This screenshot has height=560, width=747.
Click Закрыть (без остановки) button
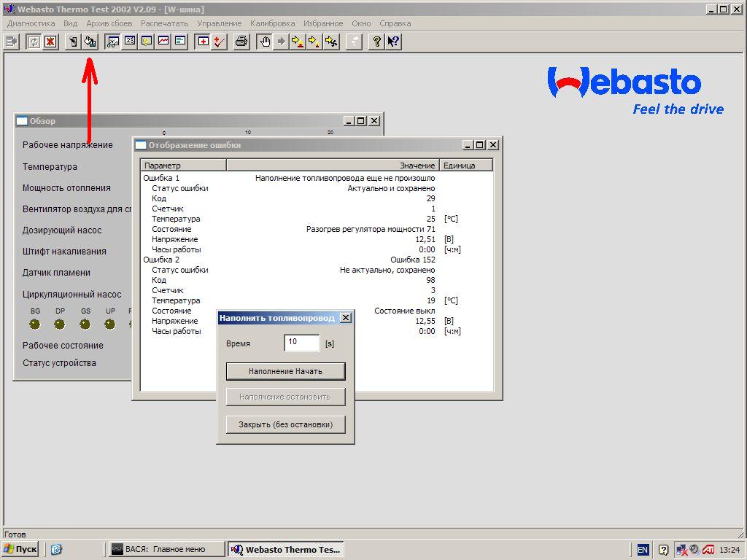[285, 424]
